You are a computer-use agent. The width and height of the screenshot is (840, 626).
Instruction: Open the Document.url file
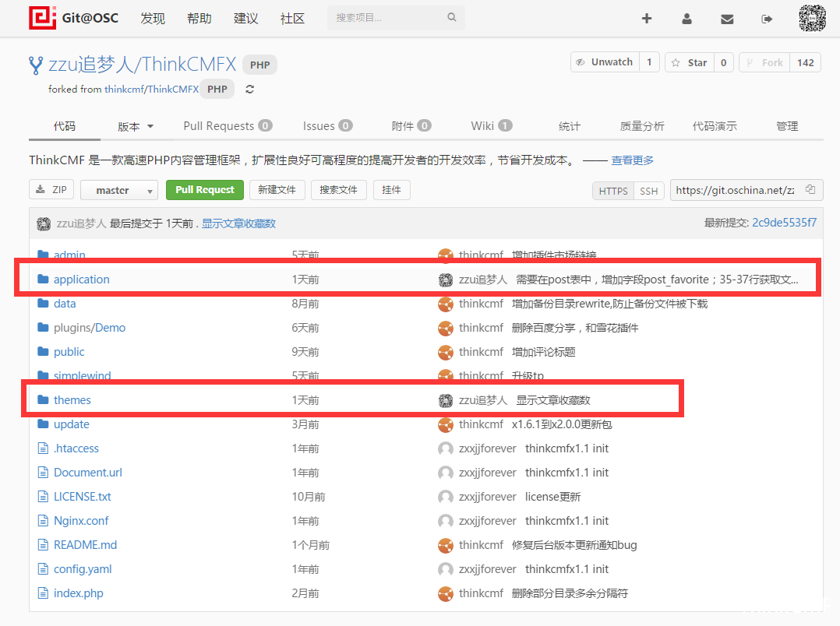pos(88,473)
